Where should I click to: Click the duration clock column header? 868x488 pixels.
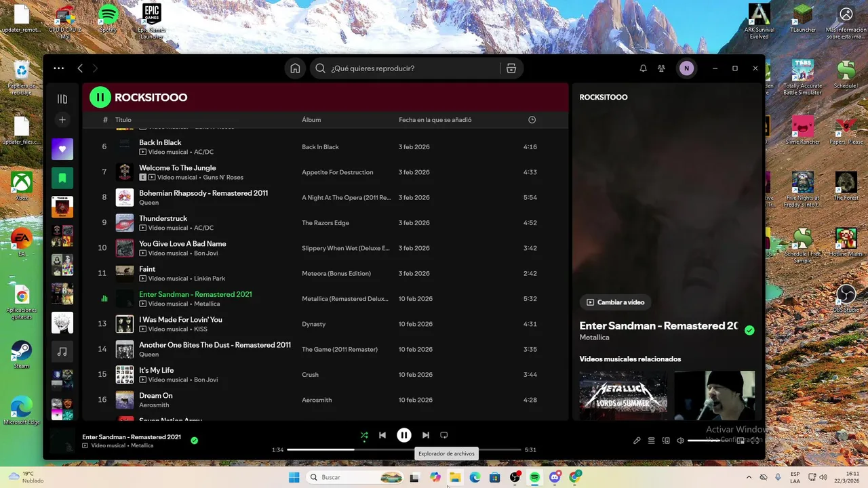[x=532, y=120]
